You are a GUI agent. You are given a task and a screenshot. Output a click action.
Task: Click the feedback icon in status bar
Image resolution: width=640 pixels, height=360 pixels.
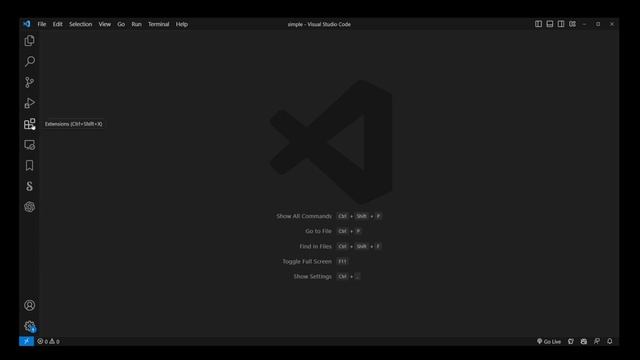[597, 341]
